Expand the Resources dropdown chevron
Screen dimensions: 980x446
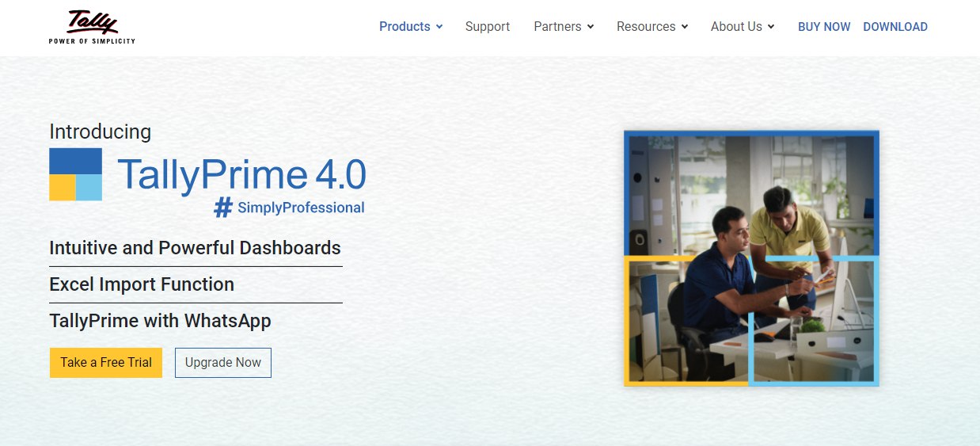click(x=685, y=27)
